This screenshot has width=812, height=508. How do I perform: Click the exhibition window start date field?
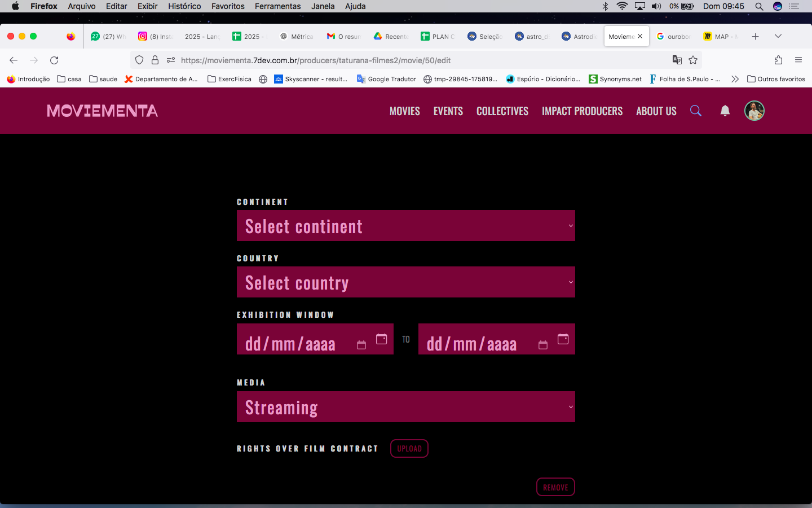(x=299, y=344)
